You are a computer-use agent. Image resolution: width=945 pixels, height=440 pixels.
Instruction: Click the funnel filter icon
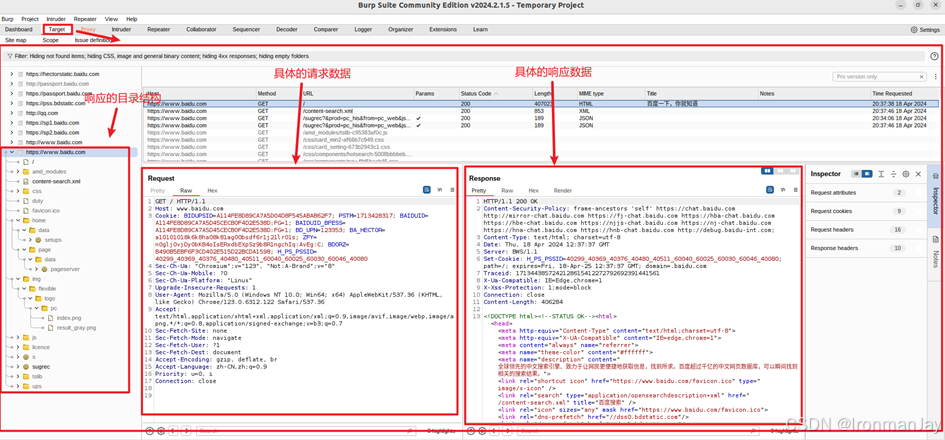pyautogui.click(x=10, y=56)
